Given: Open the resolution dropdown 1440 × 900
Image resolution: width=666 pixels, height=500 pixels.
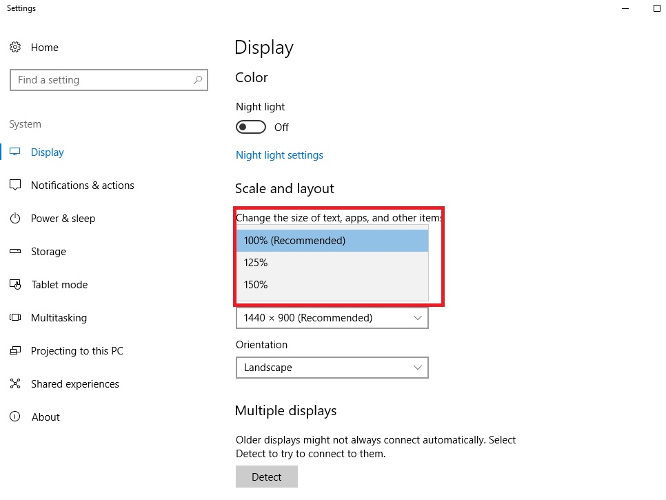Looking at the screenshot, I should [332, 318].
